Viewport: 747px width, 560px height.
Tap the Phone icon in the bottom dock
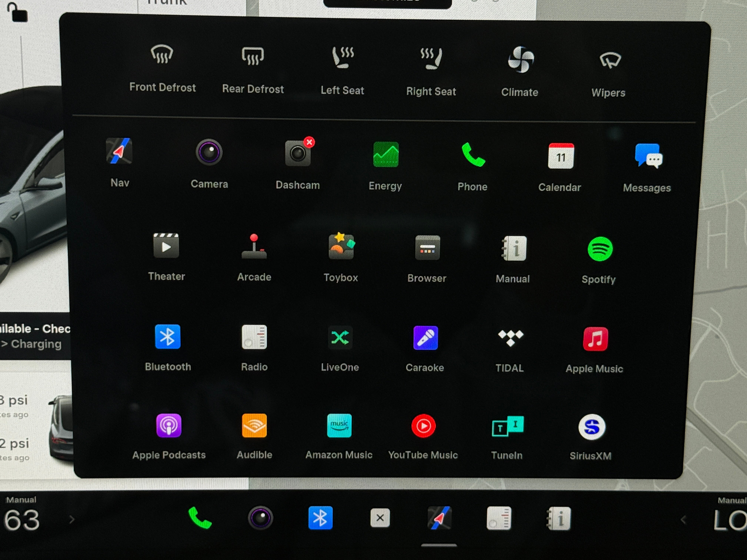click(200, 518)
